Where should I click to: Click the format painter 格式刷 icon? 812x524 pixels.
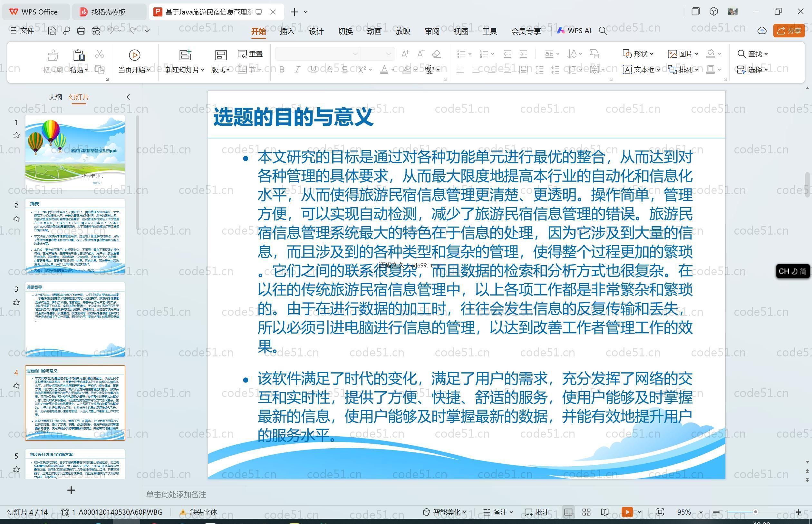[53, 55]
